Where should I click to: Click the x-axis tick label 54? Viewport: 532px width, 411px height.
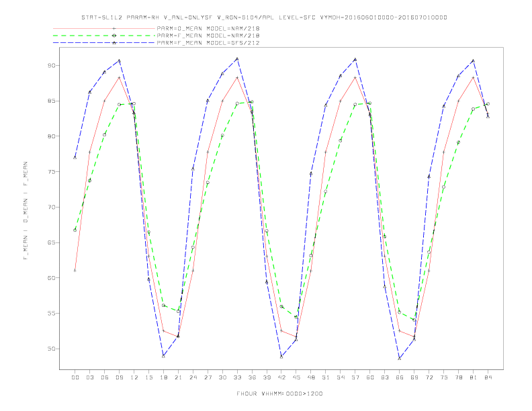click(341, 377)
